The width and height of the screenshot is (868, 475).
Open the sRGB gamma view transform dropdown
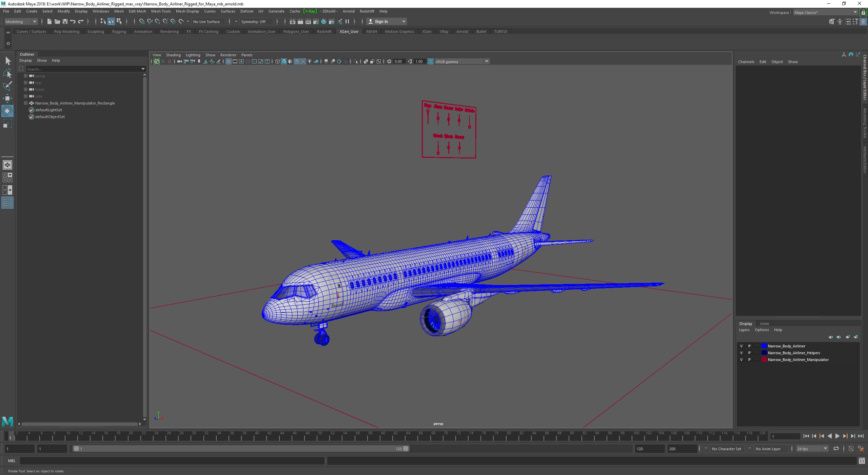pyautogui.click(x=462, y=61)
